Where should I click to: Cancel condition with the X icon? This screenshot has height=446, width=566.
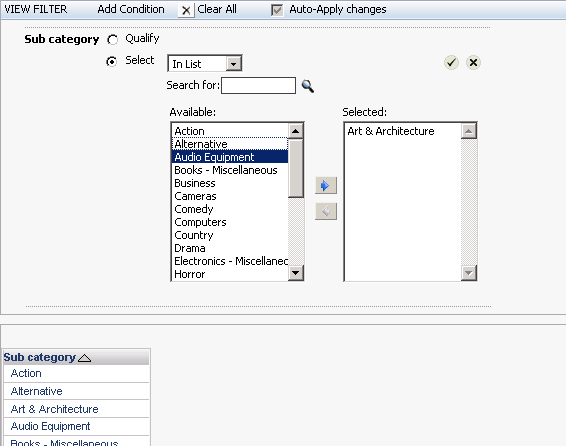(473, 62)
